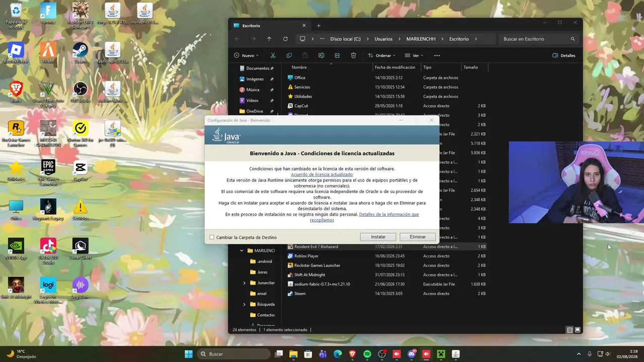644x362 pixels.
Task: Switch Explorer to details list view
Action: point(570,330)
